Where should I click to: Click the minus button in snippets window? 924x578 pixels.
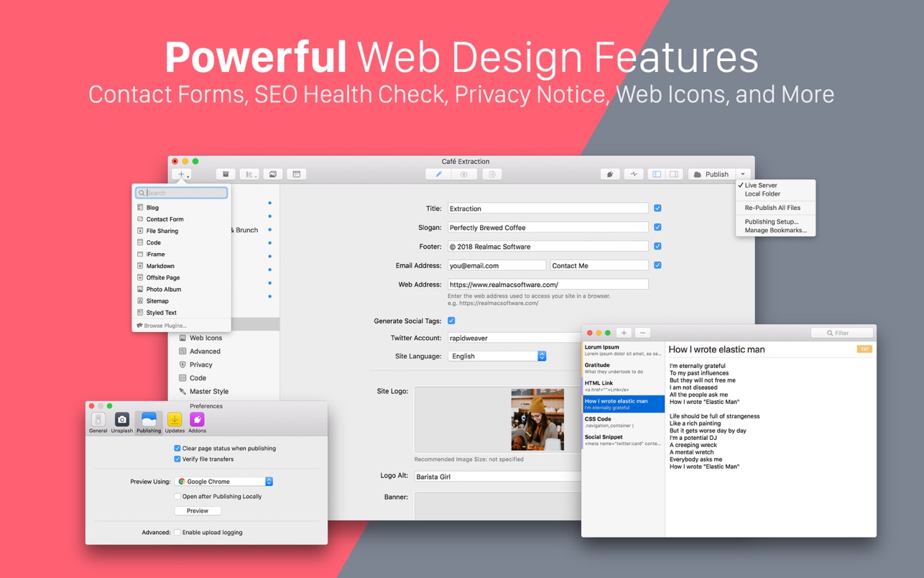642,333
